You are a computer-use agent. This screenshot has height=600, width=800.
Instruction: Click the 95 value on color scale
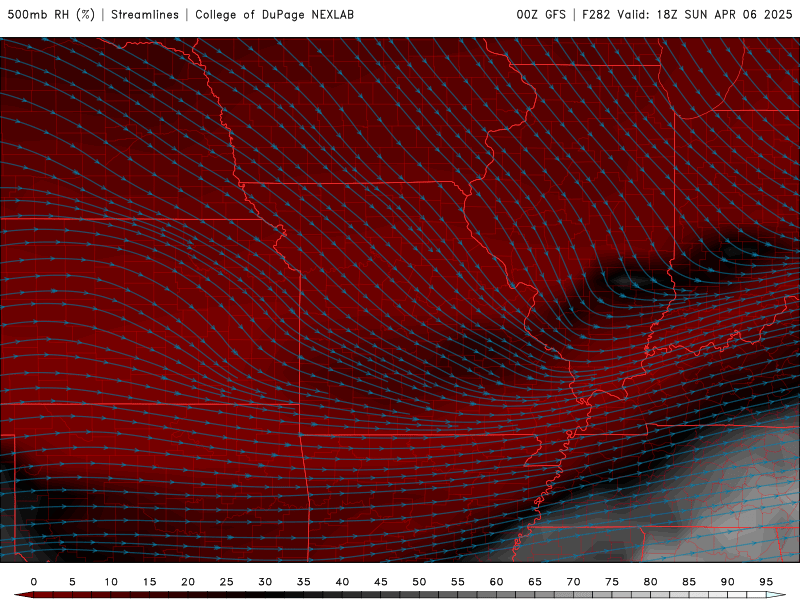click(766, 582)
